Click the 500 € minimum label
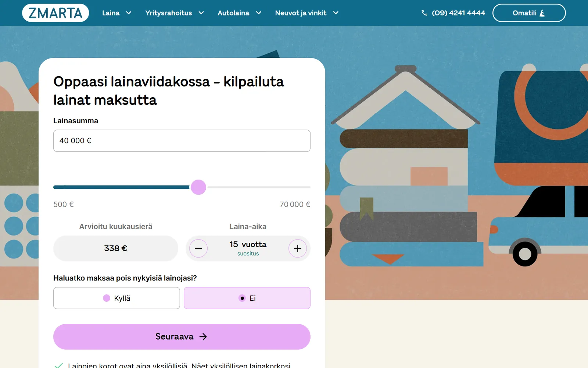The height and width of the screenshot is (368, 588). point(64,204)
